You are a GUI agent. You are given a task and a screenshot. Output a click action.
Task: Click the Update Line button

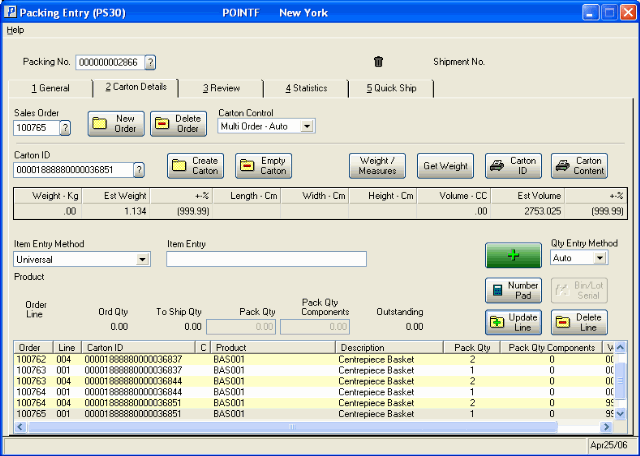click(x=513, y=322)
